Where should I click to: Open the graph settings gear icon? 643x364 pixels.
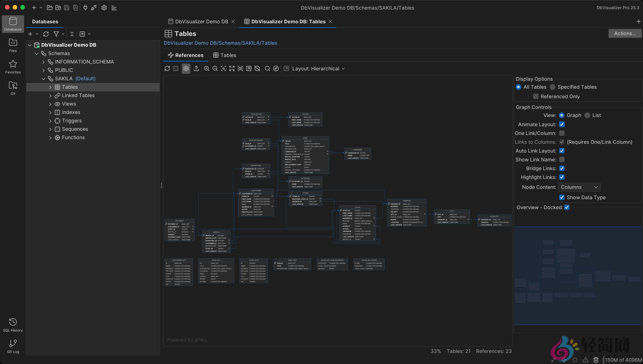186,68
